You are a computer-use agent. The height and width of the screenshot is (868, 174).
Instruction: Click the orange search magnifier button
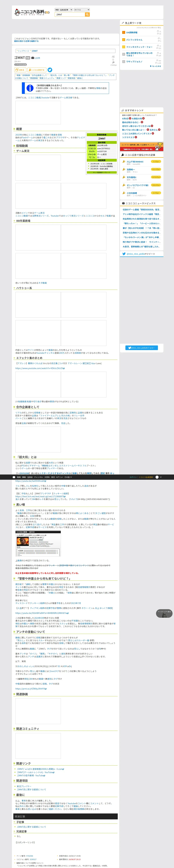[x=87, y=14]
